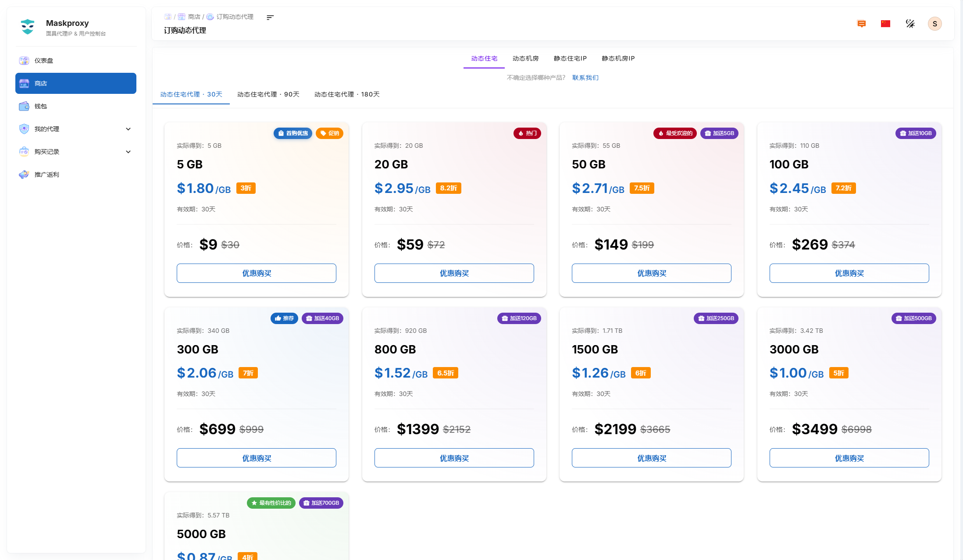Click the 热门 badge on the 20 GB card

tap(527, 133)
